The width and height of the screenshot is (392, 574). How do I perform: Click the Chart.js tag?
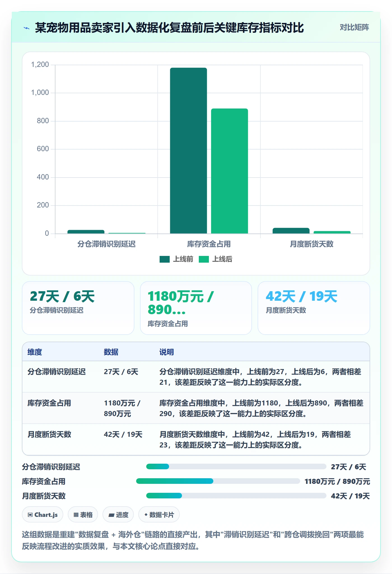[x=43, y=514]
